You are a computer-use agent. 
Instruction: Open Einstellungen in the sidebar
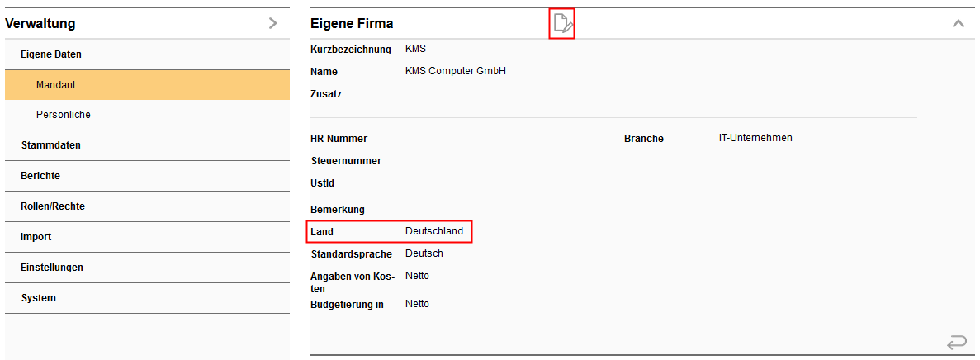pos(52,268)
